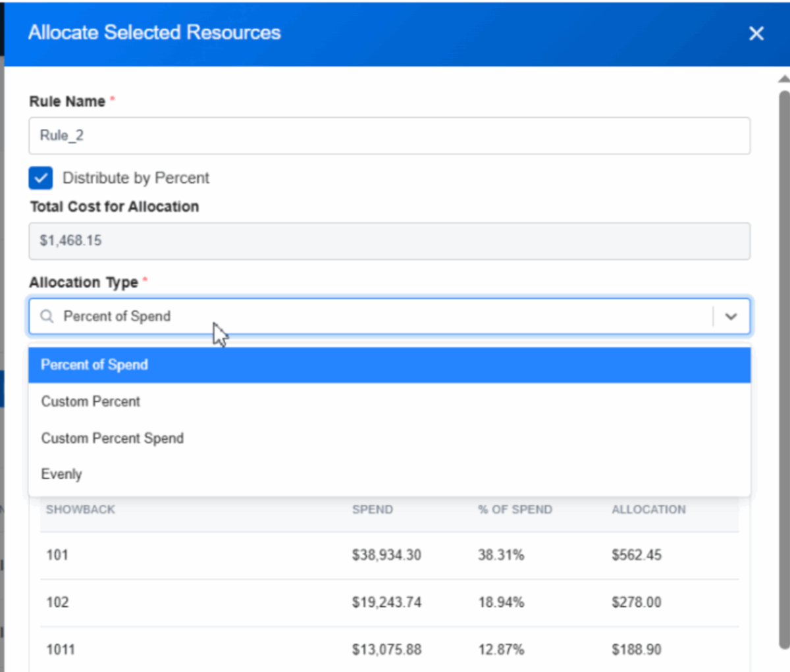Uncheck the Distribute by Percent checkbox
The image size is (790, 672).
(x=41, y=178)
